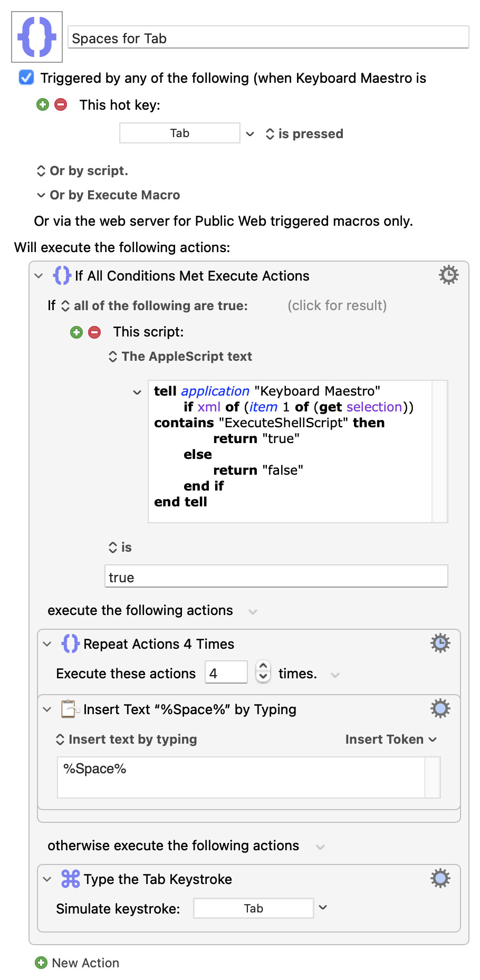Viewport: 480px width, 980px height.
Task: Click the repeat count stepper arrows
Action: [x=263, y=671]
